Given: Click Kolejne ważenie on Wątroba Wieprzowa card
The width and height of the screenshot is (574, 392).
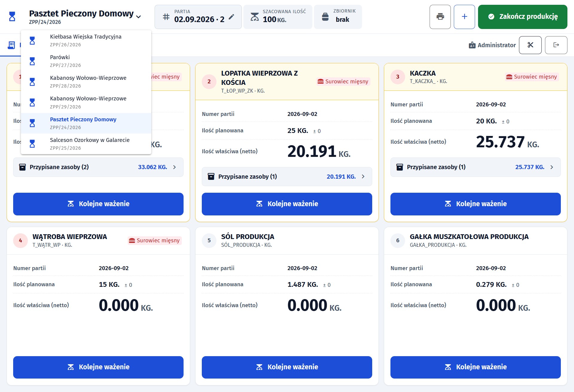Looking at the screenshot, I should pyautogui.click(x=98, y=367).
